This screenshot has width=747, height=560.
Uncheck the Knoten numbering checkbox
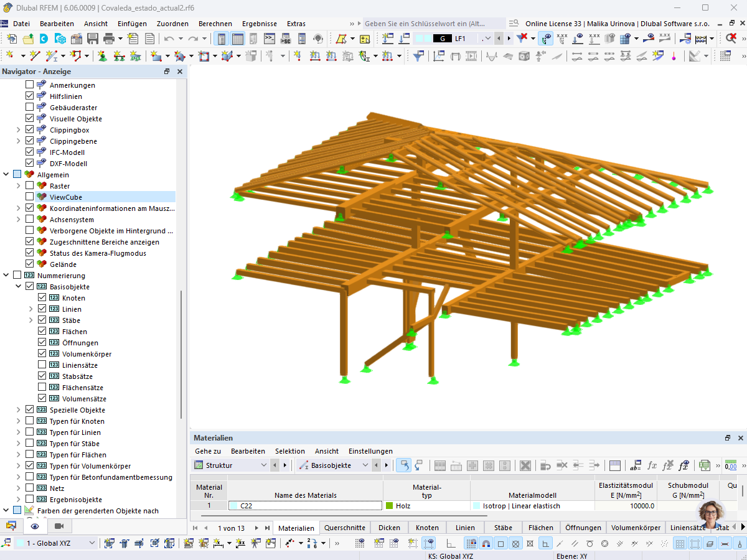[x=42, y=298]
